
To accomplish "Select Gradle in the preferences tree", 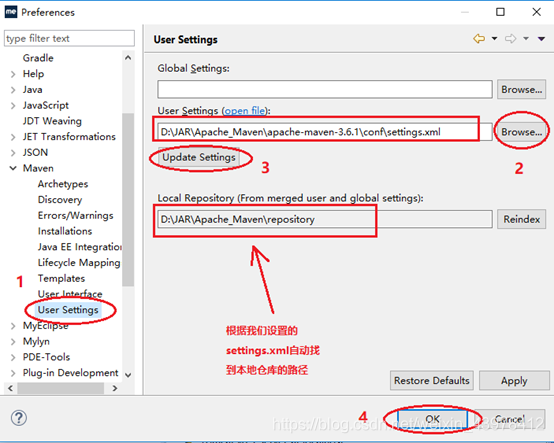I will point(38,58).
